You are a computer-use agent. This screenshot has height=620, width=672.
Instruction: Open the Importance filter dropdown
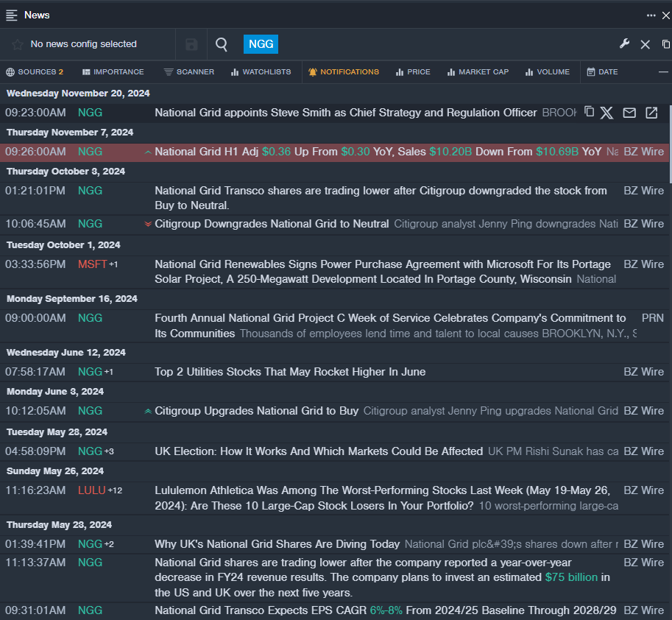pyautogui.click(x=113, y=72)
